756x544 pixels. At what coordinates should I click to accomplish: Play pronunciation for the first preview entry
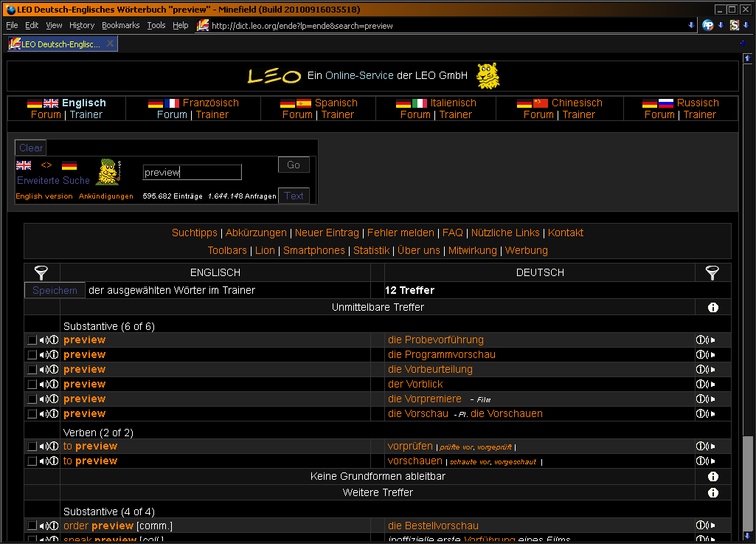(x=42, y=340)
